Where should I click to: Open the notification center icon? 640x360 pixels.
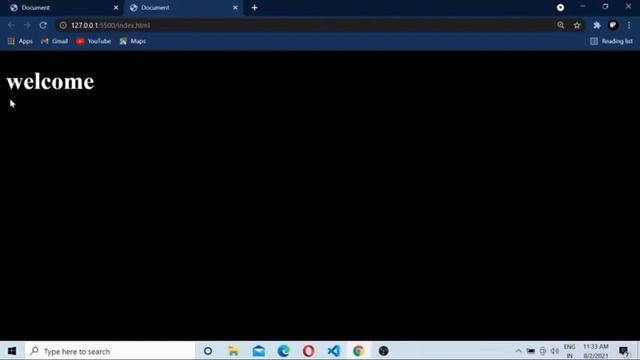(624, 351)
